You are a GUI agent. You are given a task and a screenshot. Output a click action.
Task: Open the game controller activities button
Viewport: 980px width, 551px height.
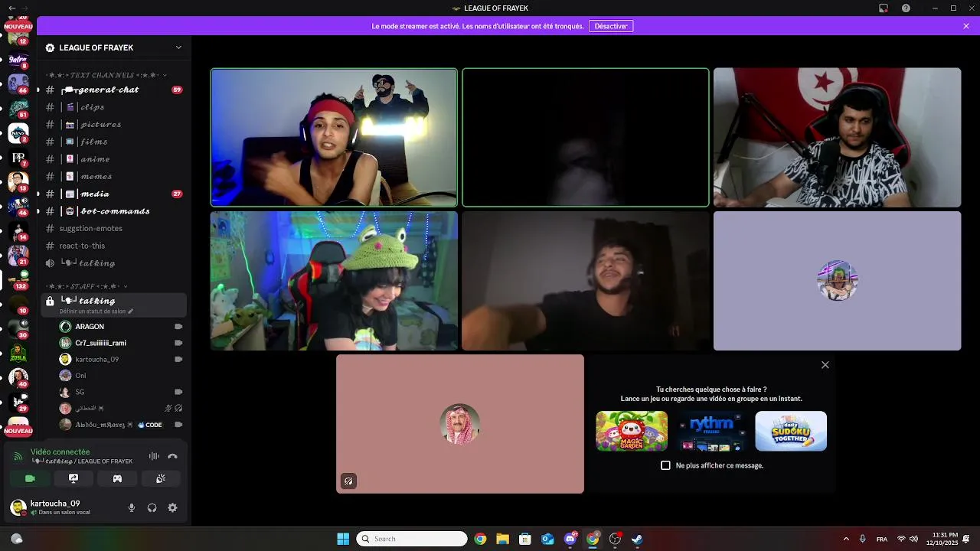click(x=117, y=478)
